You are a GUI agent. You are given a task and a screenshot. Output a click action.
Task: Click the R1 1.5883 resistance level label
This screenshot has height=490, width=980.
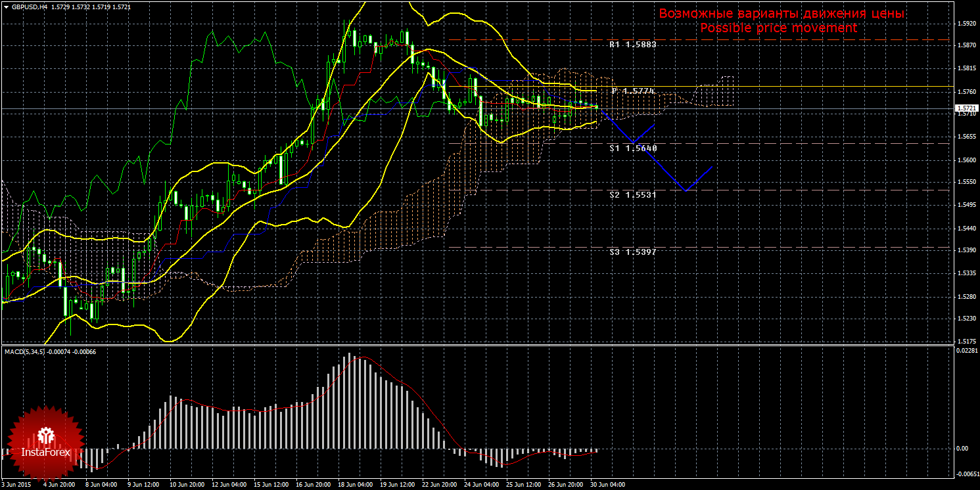[x=632, y=45]
